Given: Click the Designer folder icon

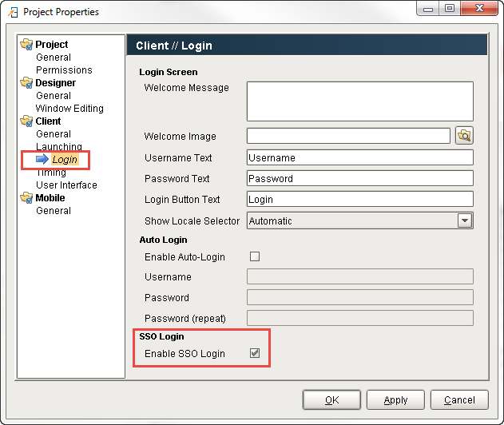Looking at the screenshot, I should point(26,83).
